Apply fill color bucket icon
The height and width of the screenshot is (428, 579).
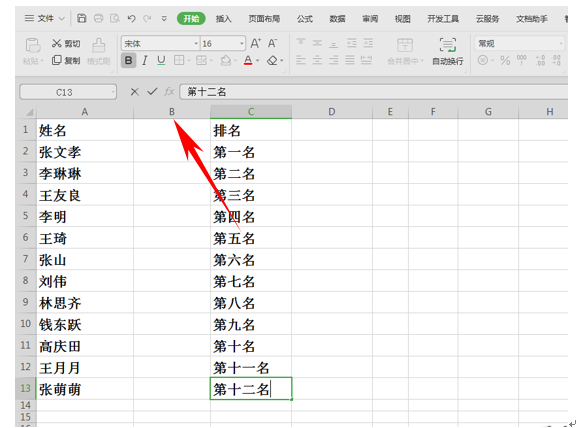click(x=226, y=60)
